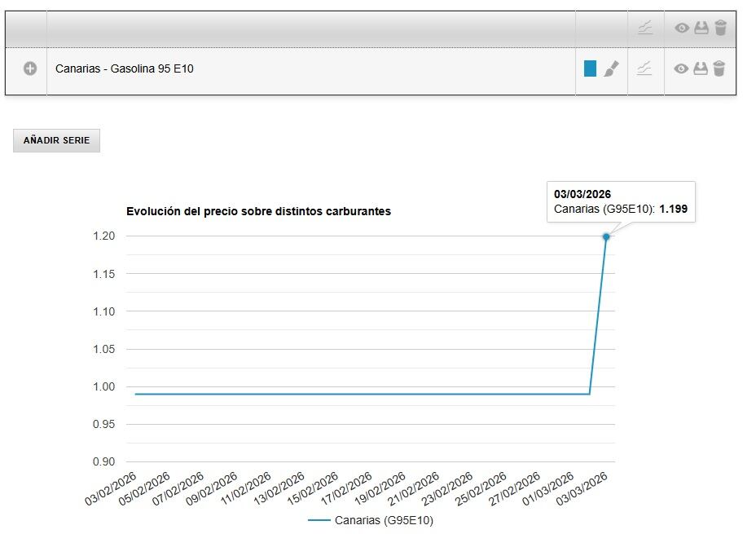The width and height of the screenshot is (756, 534).
Task: Click the save icon in Canarias row
Action: [x=701, y=69]
